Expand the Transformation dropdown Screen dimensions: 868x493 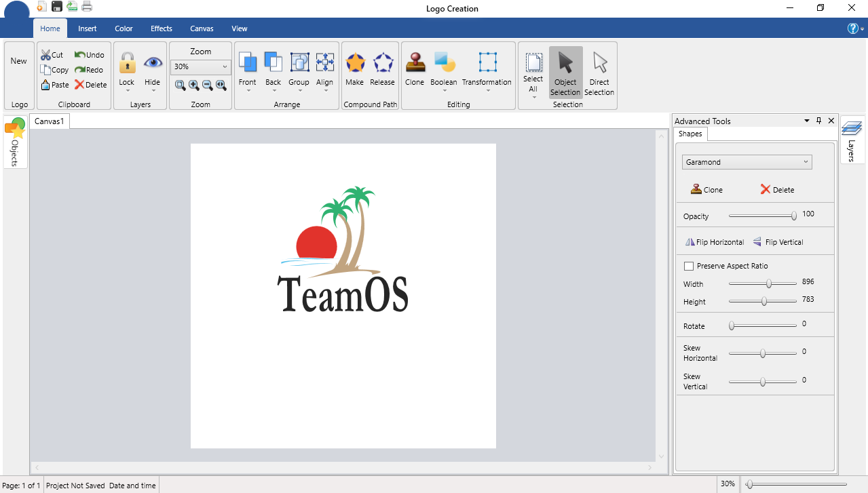[487, 91]
